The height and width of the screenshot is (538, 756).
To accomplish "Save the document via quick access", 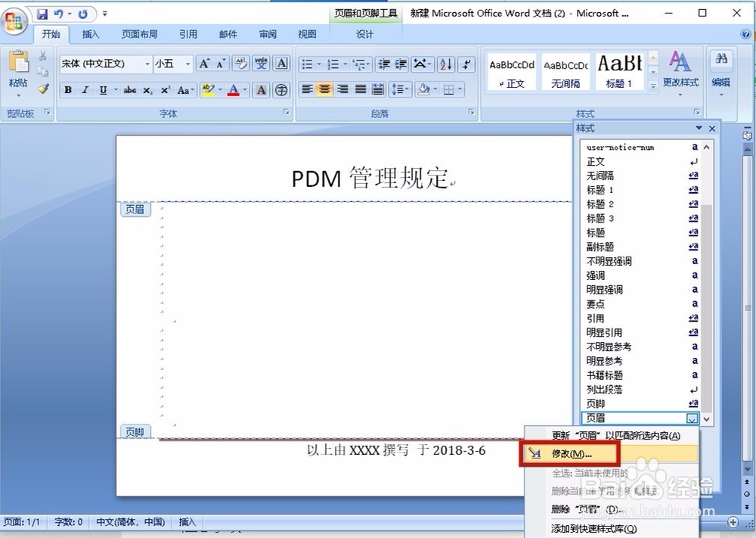I will [x=42, y=14].
